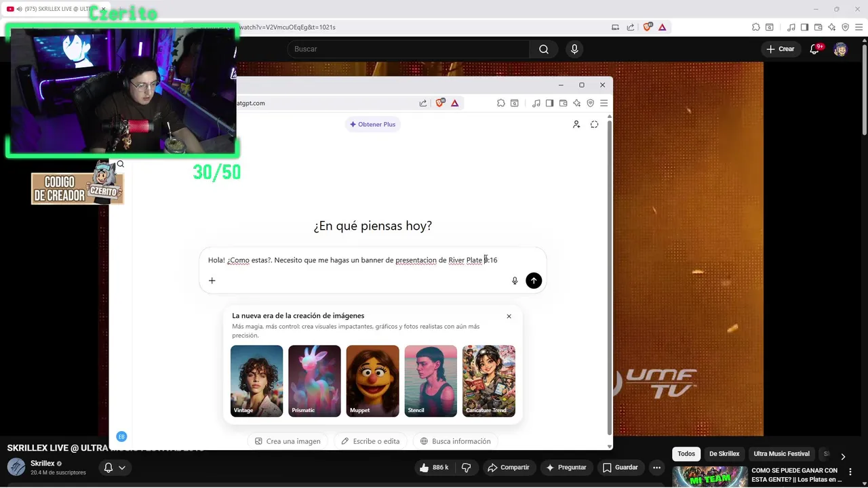Open tab search icon in ChatGPT window
This screenshot has width=868, height=488.
[x=515, y=103]
